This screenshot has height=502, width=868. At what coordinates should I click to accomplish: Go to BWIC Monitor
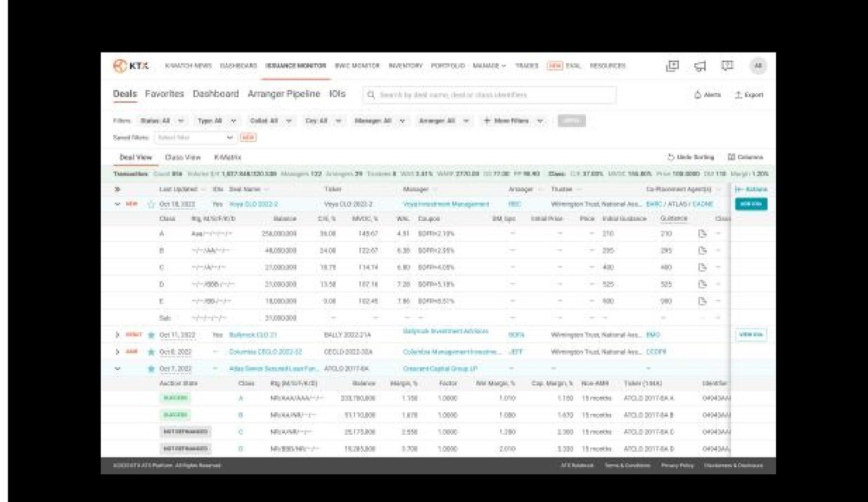[x=357, y=66]
